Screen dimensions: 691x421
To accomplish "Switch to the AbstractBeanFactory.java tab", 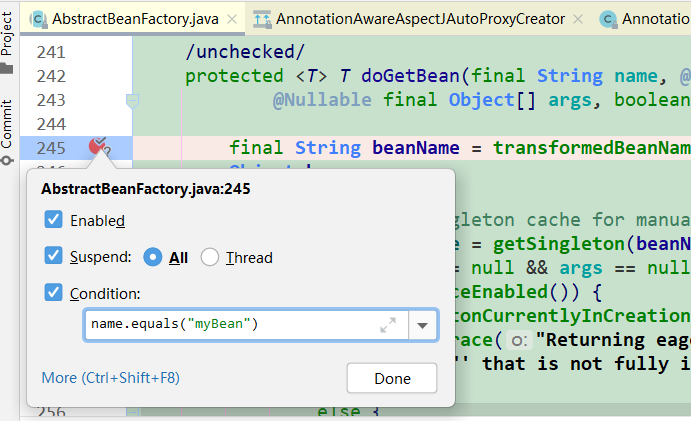I will point(132,19).
